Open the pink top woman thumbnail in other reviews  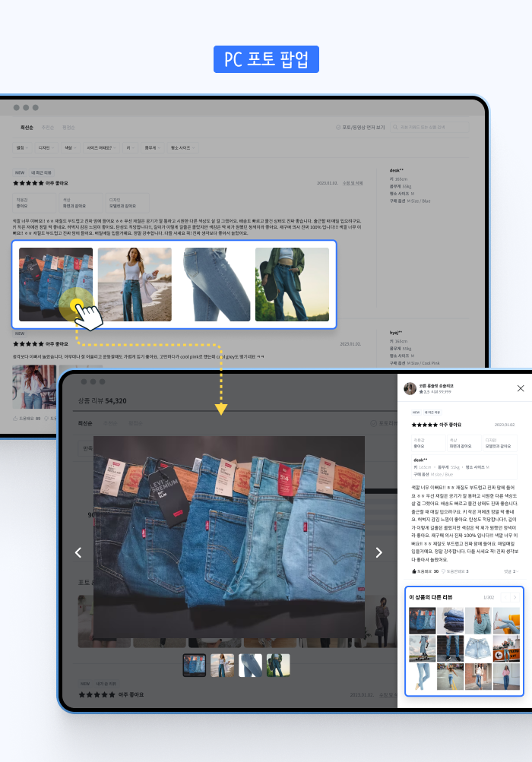pyautogui.click(x=506, y=676)
